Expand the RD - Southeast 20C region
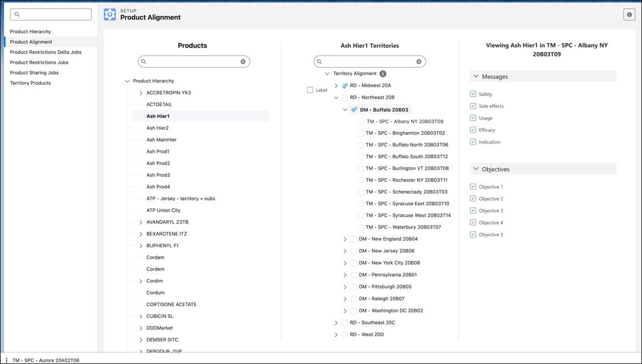This screenshot has width=642, height=364. click(336, 323)
